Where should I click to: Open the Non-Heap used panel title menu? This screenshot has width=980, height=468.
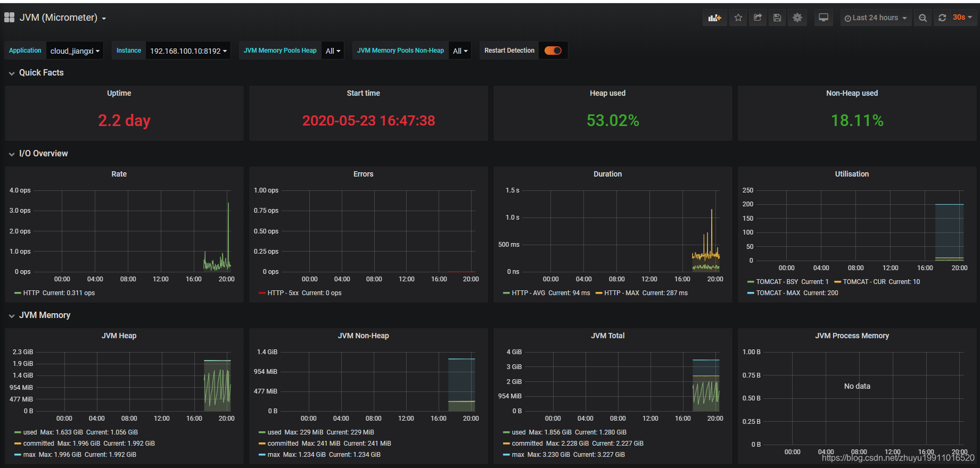[852, 93]
